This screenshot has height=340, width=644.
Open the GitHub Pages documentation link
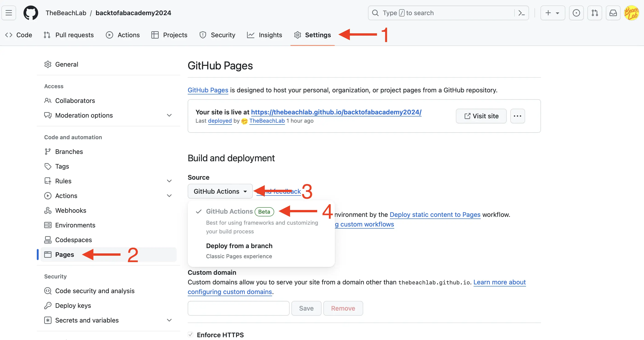208,90
